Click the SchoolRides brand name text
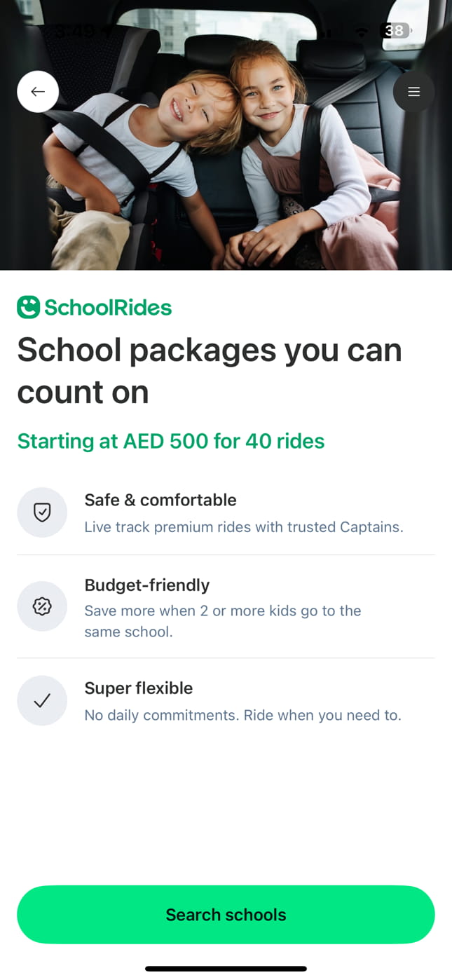This screenshot has height=980, width=452. click(x=108, y=307)
